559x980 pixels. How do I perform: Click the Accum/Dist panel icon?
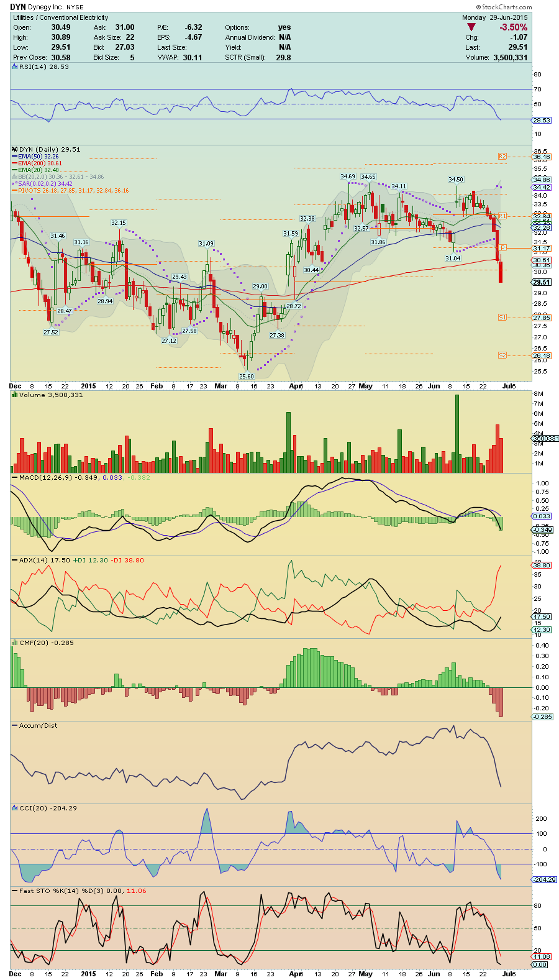pos(15,725)
